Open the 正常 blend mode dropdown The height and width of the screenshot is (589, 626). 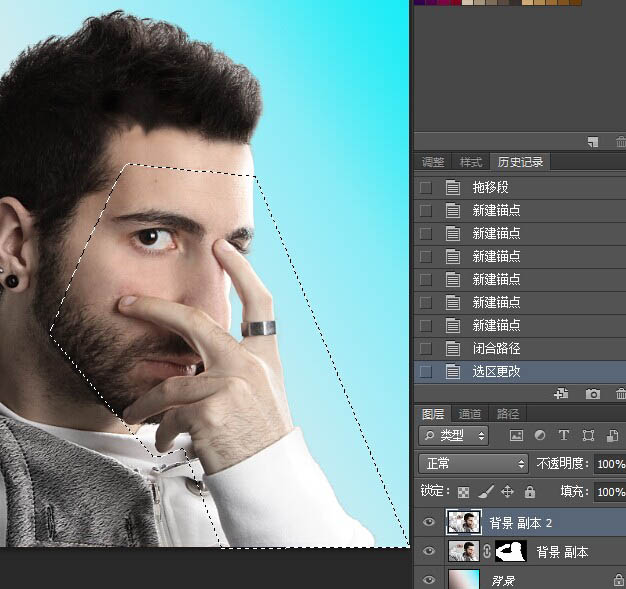[473, 464]
